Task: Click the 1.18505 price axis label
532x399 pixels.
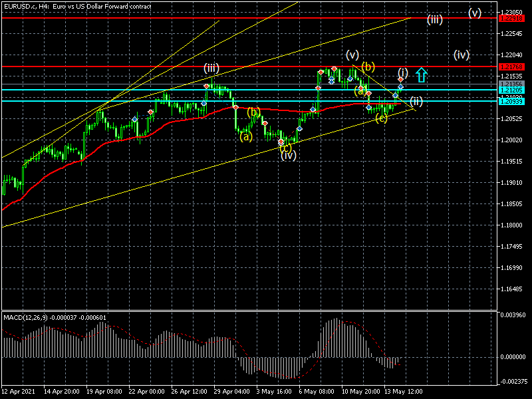Action: pos(511,204)
